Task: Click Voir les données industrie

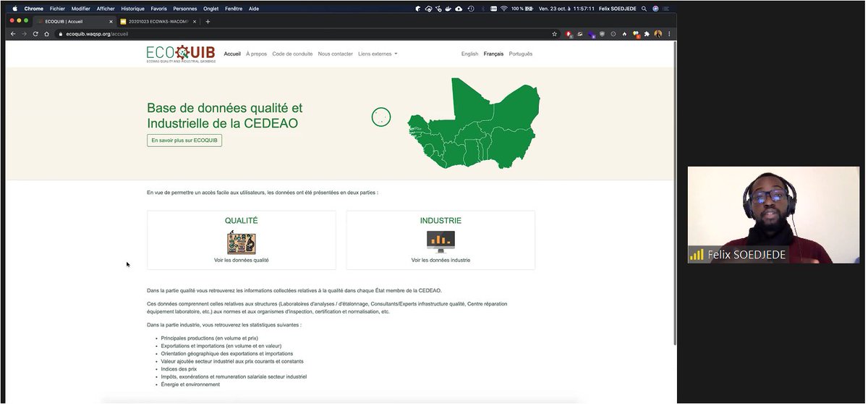Action: tap(441, 260)
